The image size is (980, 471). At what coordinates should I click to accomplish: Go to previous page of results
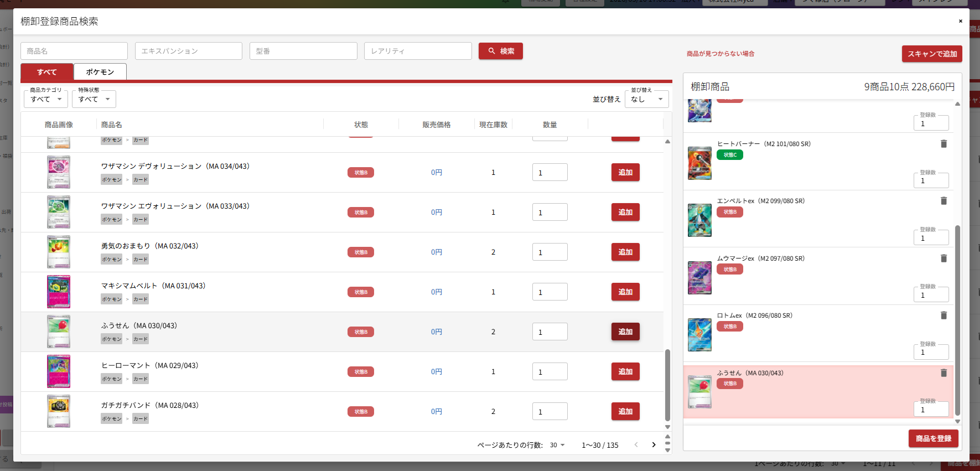pyautogui.click(x=636, y=445)
